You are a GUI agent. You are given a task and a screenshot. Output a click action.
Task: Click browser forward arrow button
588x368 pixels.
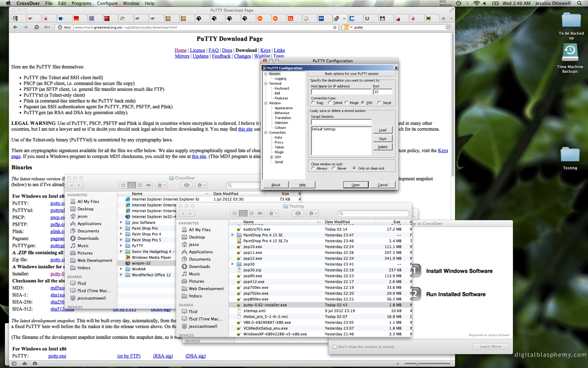[26, 28]
